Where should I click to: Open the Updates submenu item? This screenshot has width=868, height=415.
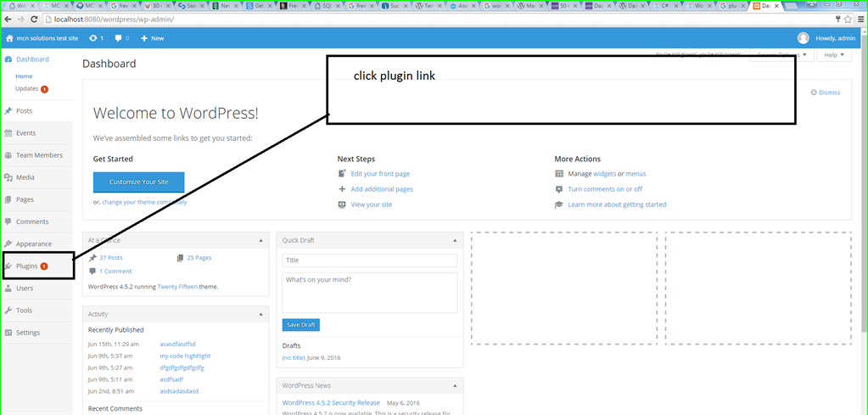pyautogui.click(x=31, y=88)
